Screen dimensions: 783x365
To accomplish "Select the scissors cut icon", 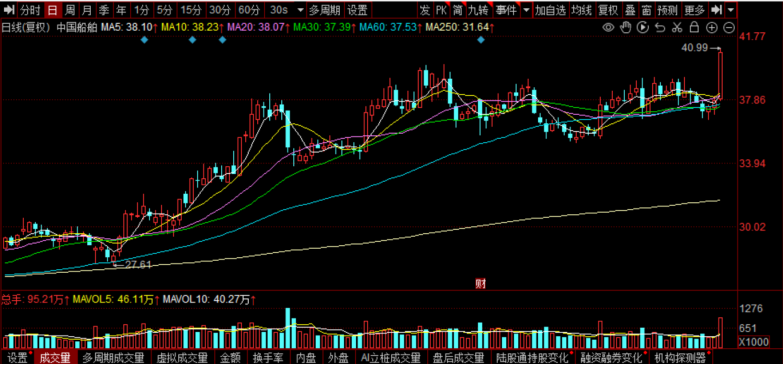I will [677, 27].
